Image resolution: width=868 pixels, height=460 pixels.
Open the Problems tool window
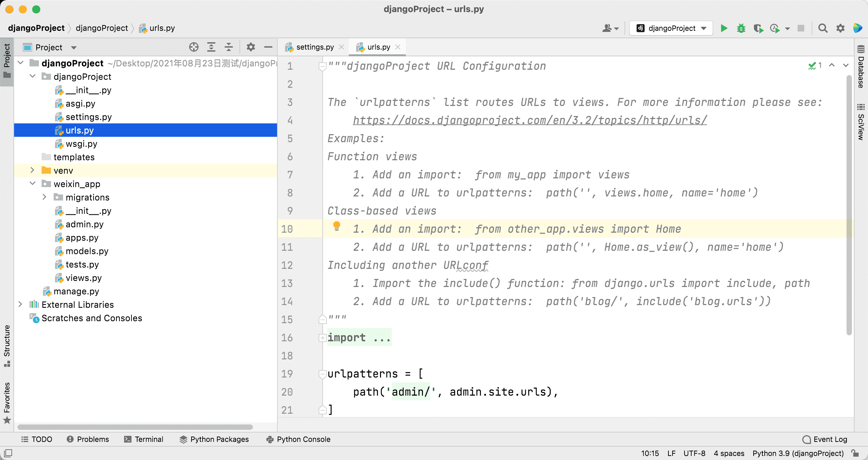coord(88,439)
